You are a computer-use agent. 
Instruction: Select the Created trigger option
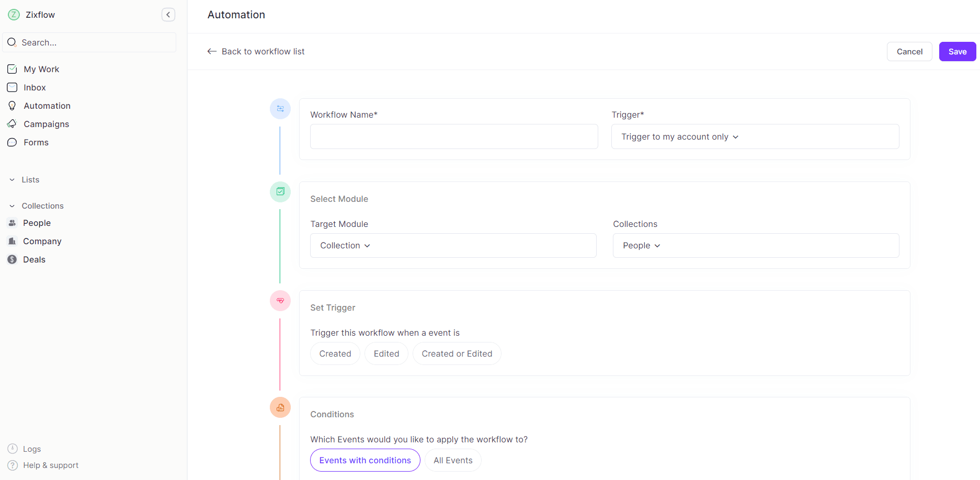coord(335,353)
